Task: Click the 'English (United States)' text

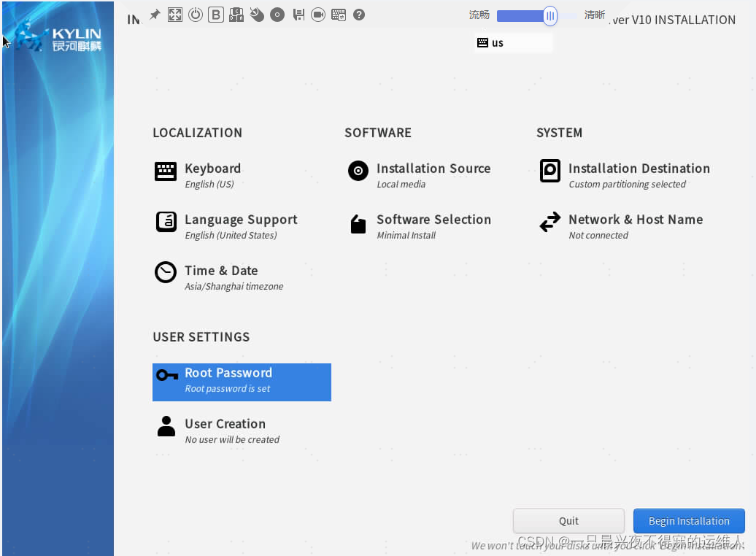Action: tap(231, 236)
